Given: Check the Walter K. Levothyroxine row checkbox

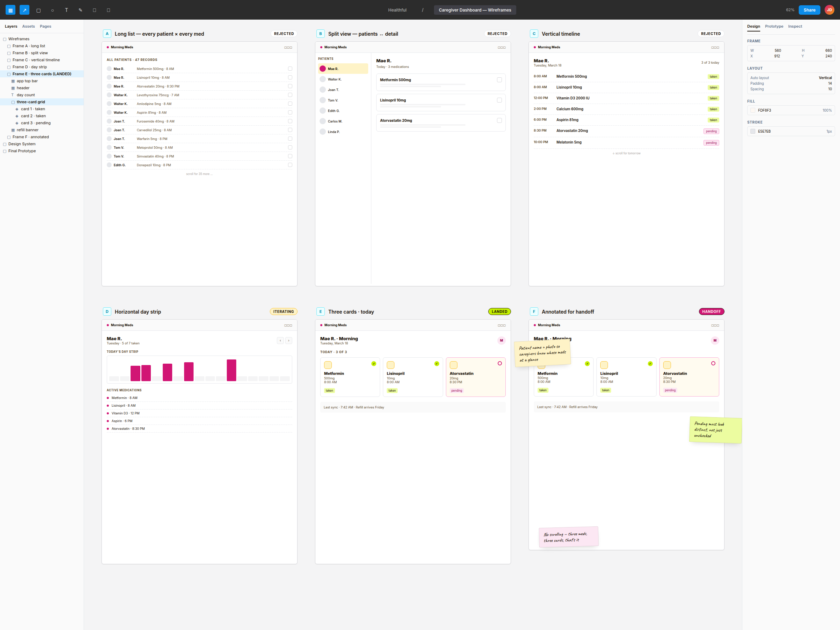Looking at the screenshot, I should pos(290,95).
